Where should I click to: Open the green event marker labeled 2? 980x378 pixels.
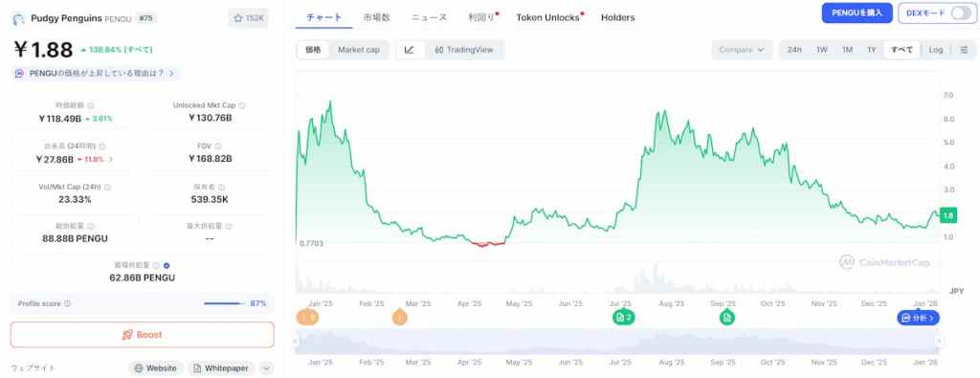pyautogui.click(x=623, y=318)
